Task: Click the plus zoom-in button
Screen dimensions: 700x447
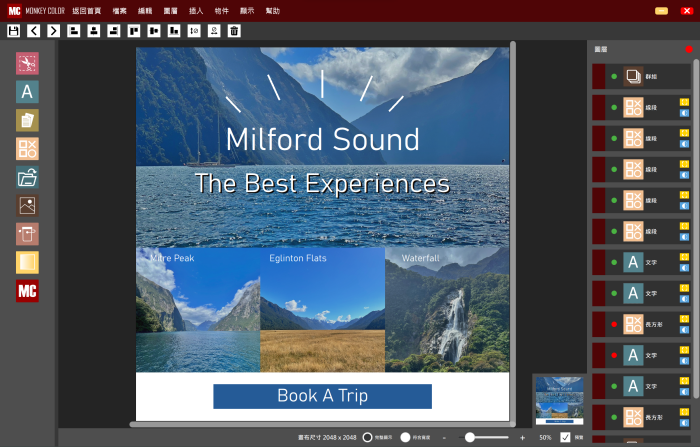Action: 522,438
